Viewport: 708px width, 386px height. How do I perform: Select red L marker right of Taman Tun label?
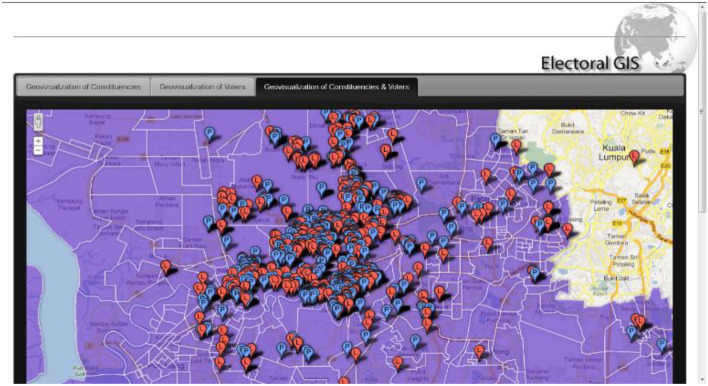tap(516, 146)
